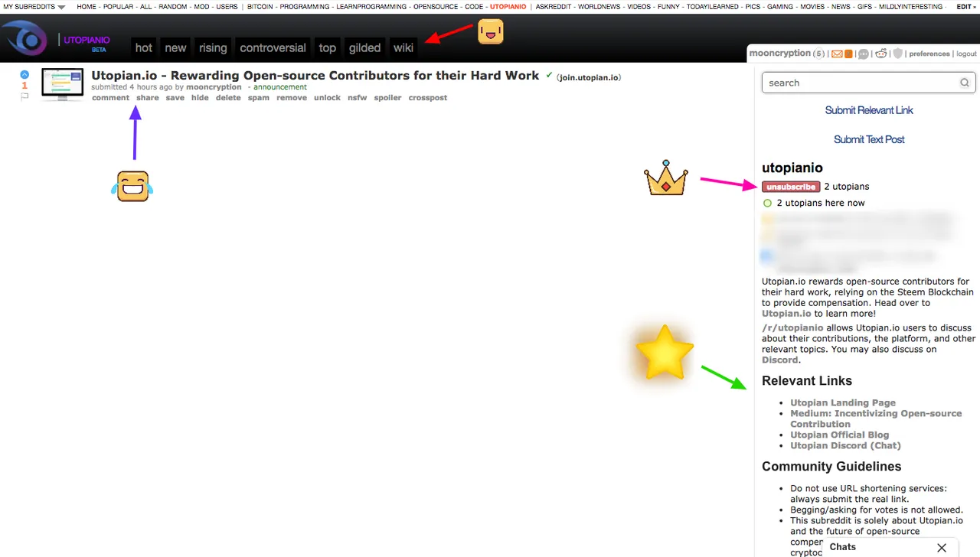Open the wiki tab
The height and width of the screenshot is (557, 980).
click(403, 47)
